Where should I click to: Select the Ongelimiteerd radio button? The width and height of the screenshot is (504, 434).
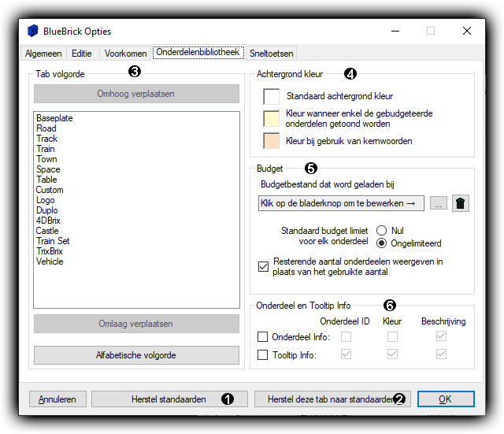click(381, 243)
